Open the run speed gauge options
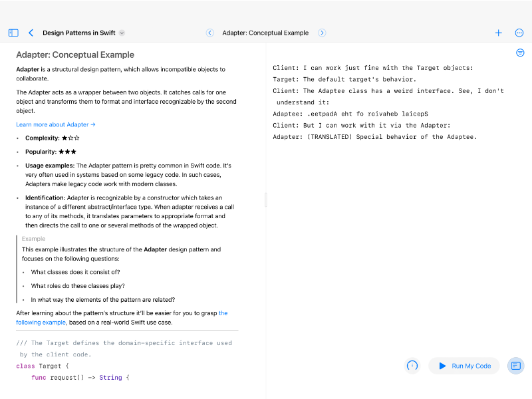Image resolution: width=532 pixels, height=399 pixels. pos(412,366)
